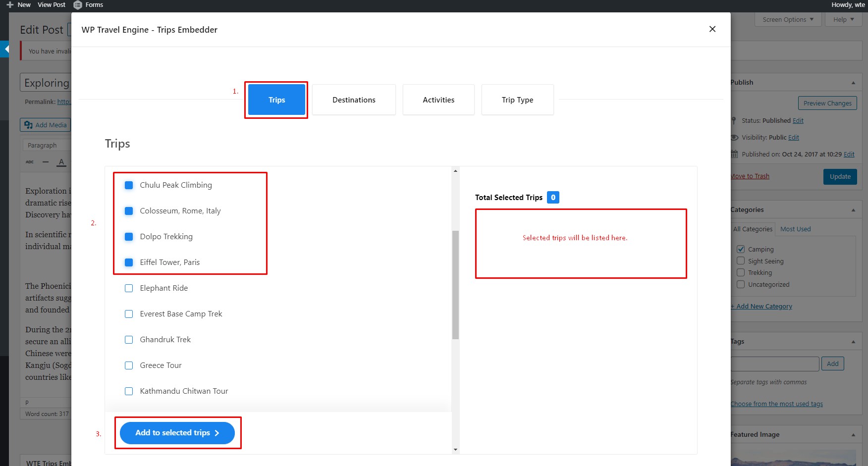Enable the Greece Tour checkbox
Image resolution: width=868 pixels, height=466 pixels.
129,365
